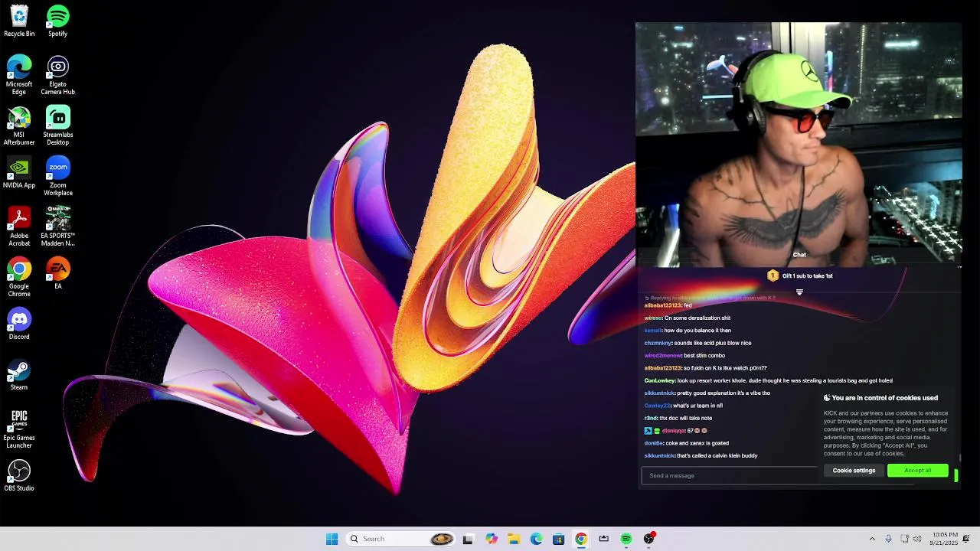The width and height of the screenshot is (980, 551).
Task: Show hidden system tray icons
Action: coord(872,539)
